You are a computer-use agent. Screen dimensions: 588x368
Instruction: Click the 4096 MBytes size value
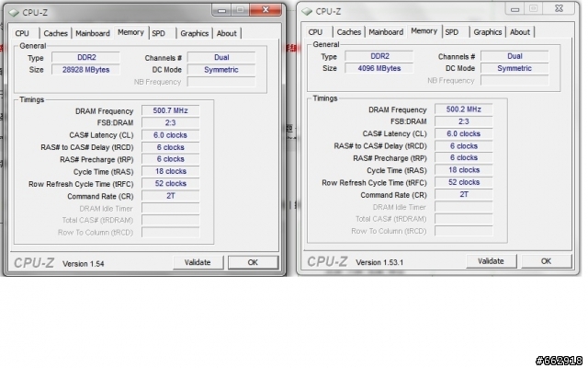tap(379, 69)
